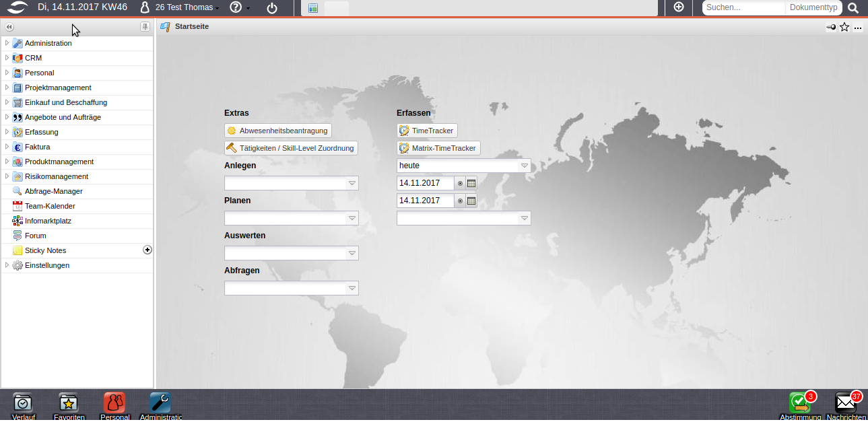Click the Abwesenheitsbeantragung button
The height and width of the screenshot is (422, 868).
click(x=277, y=131)
